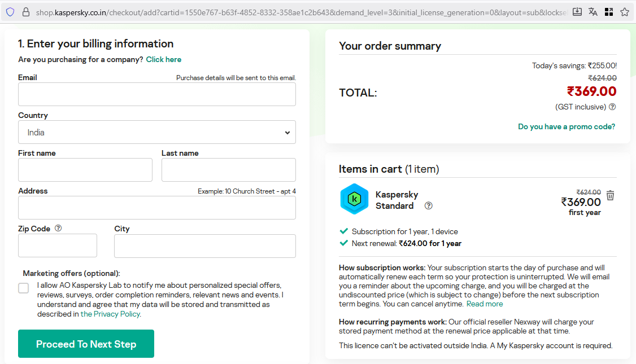Screen dimensions: 636x364
Task: Remove Kaspersky Standard with the trash icon
Action: click(x=610, y=195)
